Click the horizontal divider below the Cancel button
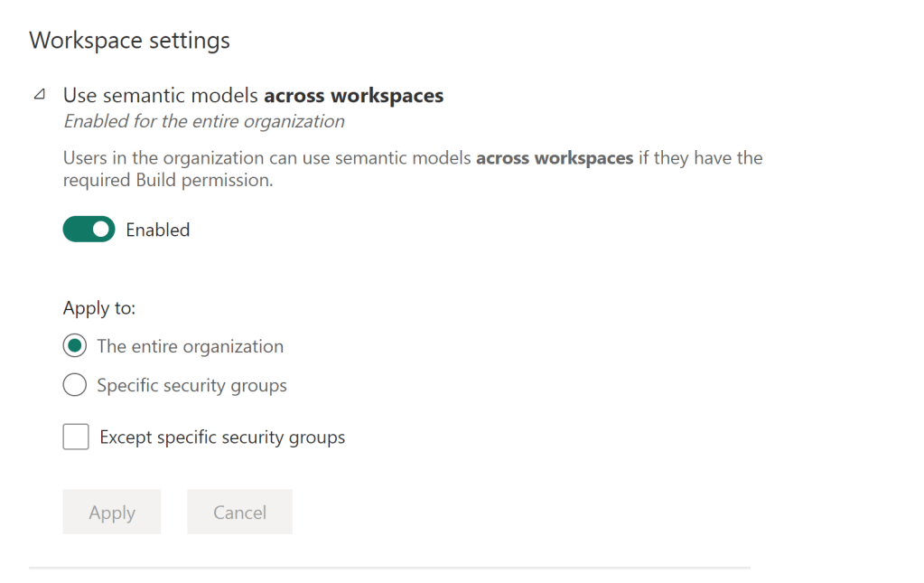 (389, 568)
